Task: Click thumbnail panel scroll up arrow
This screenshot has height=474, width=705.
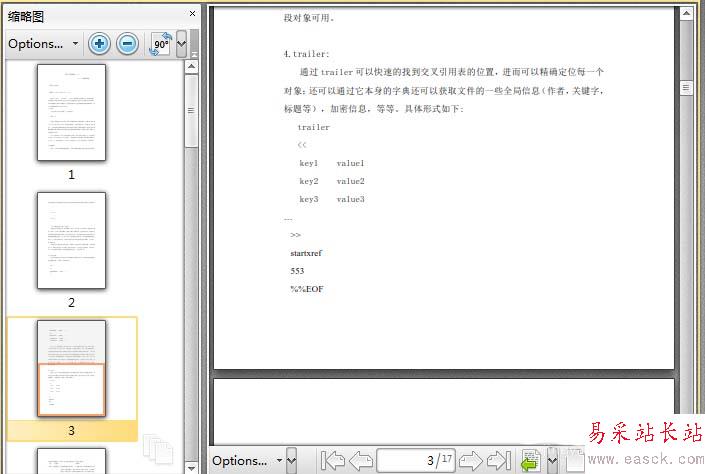Action: [x=192, y=67]
